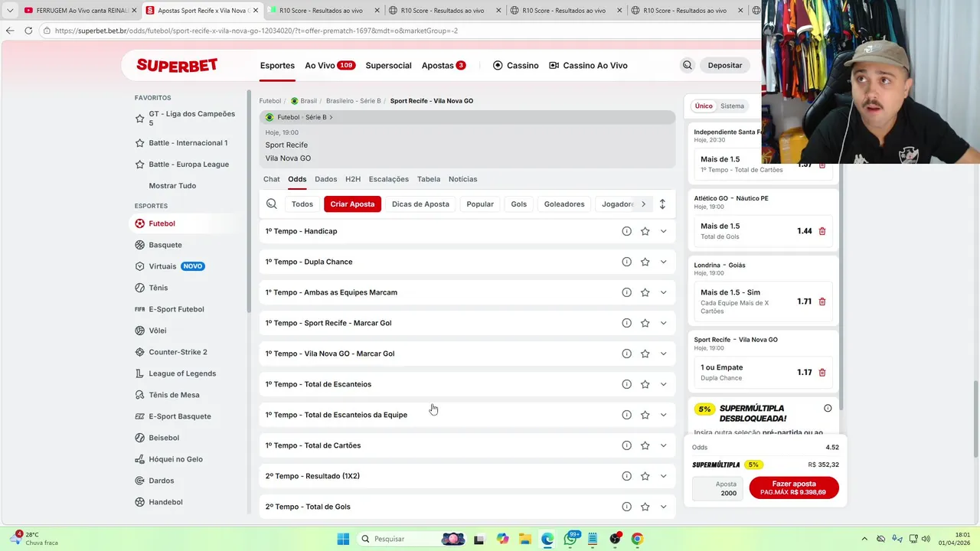Screen dimensions: 980x551
Task: Open Windows Start menu
Action: click(343, 539)
